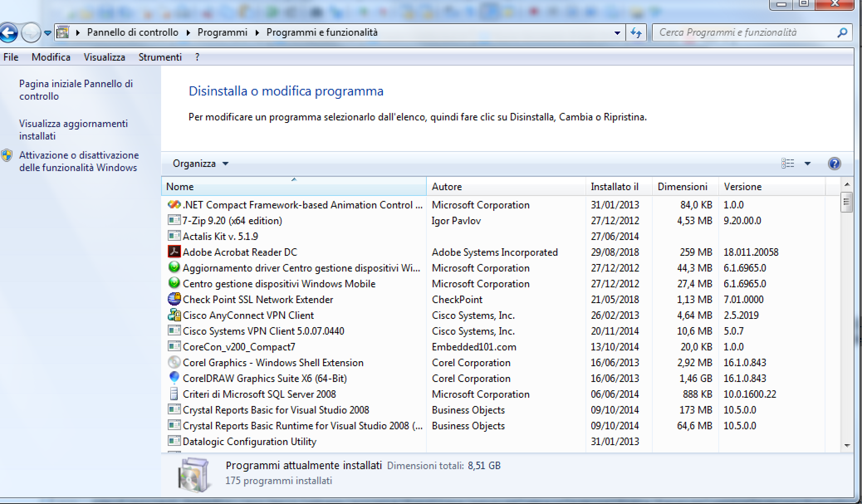Click the Actalis Kit program icon
This screenshot has height=504, width=862.
[x=174, y=236]
